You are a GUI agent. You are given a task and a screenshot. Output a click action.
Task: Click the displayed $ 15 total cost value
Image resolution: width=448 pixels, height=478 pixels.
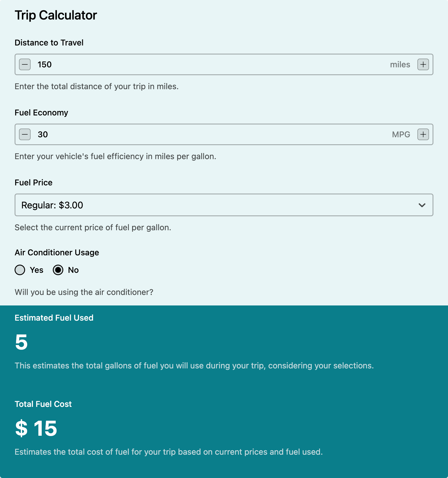(36, 427)
